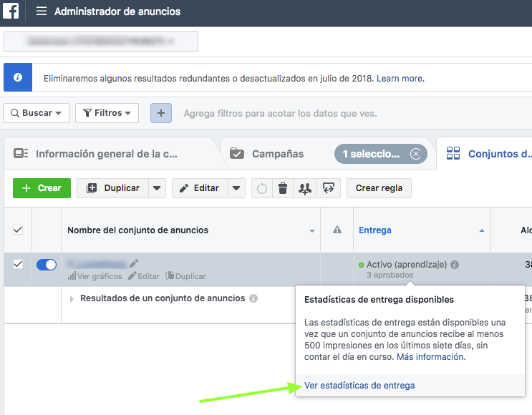532x415 pixels.
Task: Open the Editar dropdown arrow
Action: pos(236,188)
